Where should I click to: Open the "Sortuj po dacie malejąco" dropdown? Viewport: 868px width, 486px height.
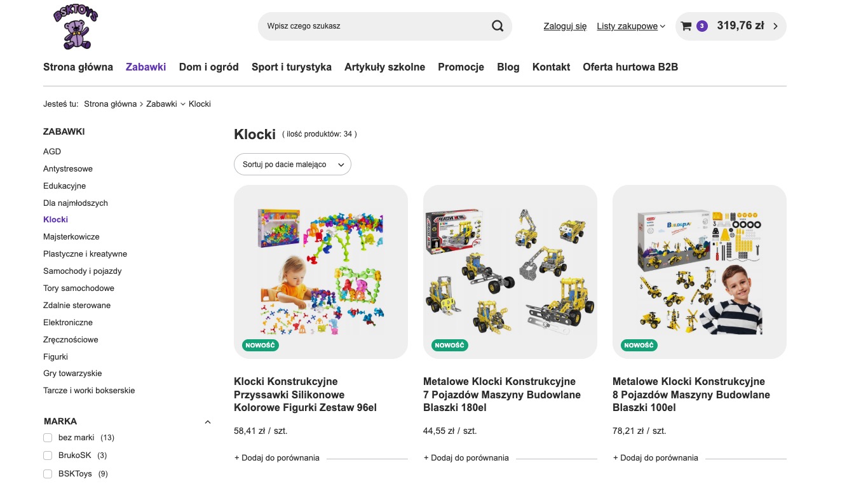point(292,165)
